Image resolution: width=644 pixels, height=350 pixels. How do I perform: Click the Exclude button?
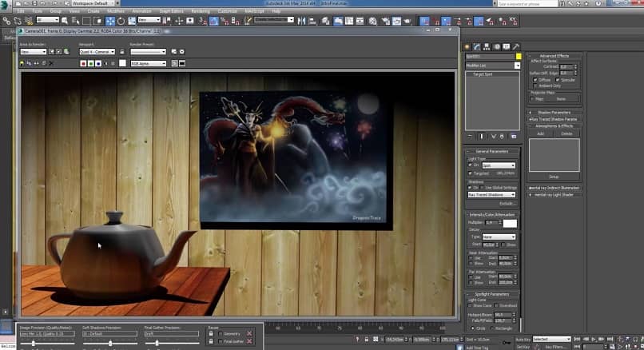[x=507, y=203]
